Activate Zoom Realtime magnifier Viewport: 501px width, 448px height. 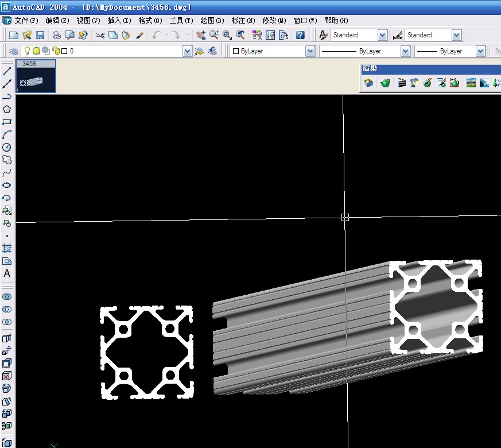214,35
